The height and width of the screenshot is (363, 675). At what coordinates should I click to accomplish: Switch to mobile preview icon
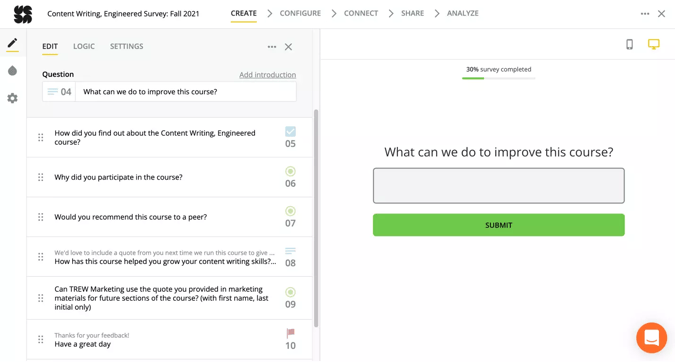point(629,44)
